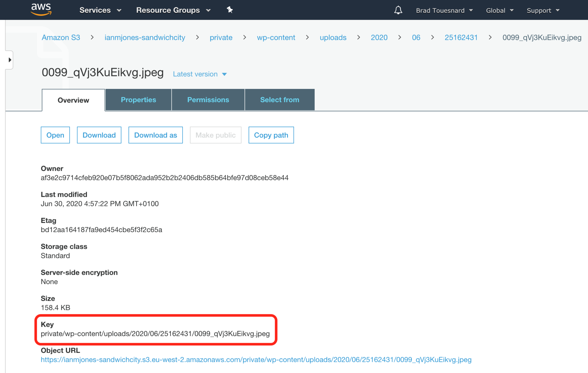Switch to the Properties tab
The width and height of the screenshot is (588, 373).
(138, 100)
